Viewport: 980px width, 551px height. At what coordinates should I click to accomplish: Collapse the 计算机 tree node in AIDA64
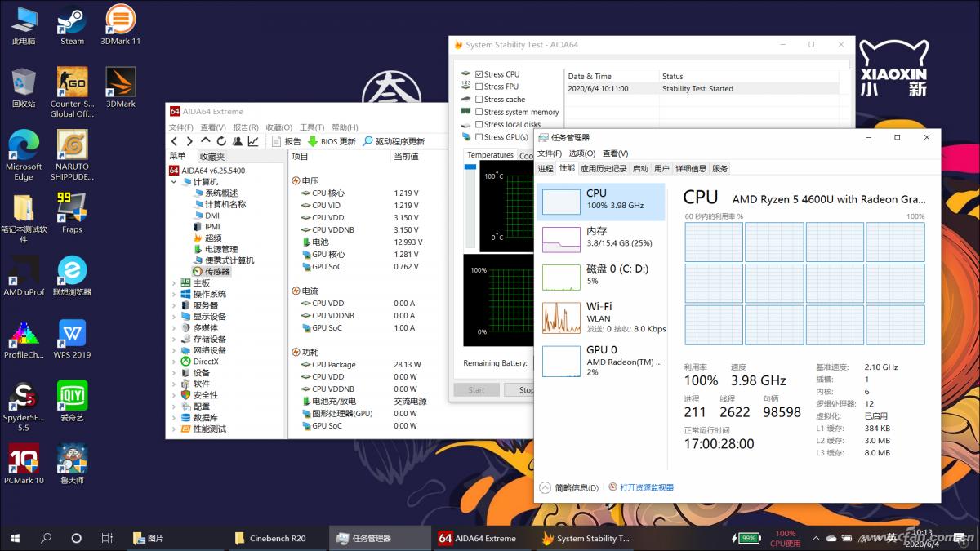click(x=174, y=182)
